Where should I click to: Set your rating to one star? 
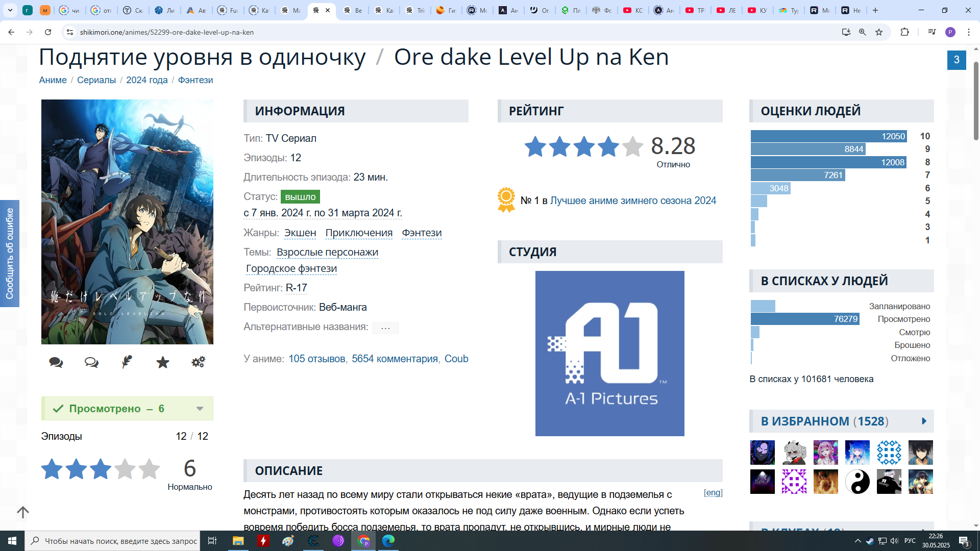pyautogui.click(x=52, y=469)
